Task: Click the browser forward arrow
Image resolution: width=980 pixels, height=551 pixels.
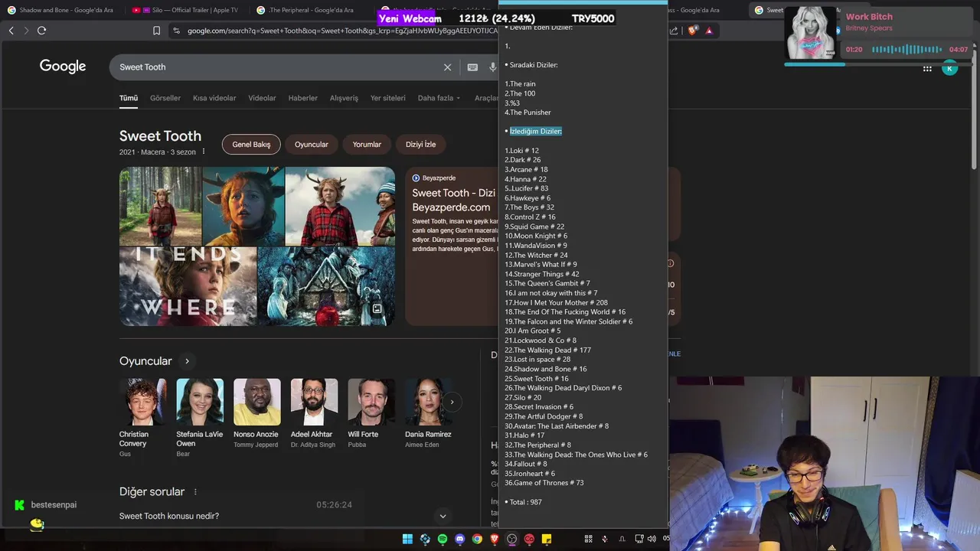Action: 26,30
